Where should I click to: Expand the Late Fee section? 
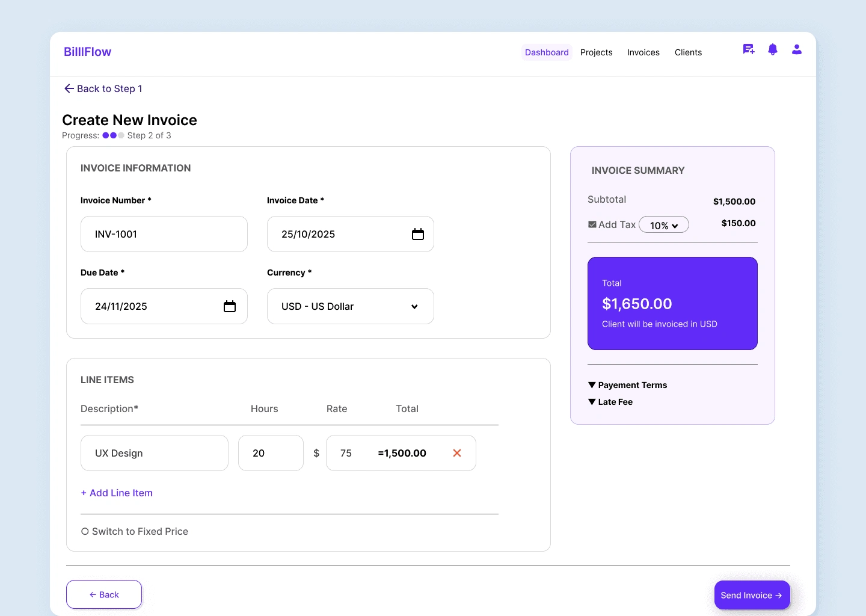(610, 402)
